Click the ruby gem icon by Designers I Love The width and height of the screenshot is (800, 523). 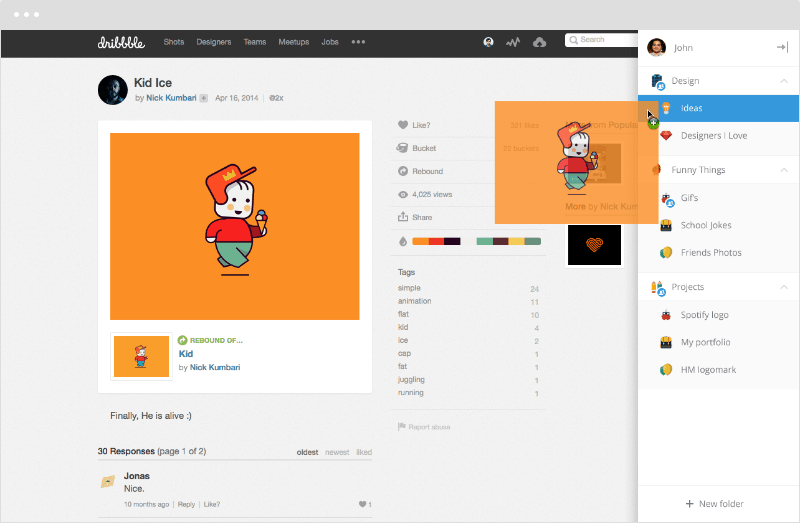coord(666,136)
